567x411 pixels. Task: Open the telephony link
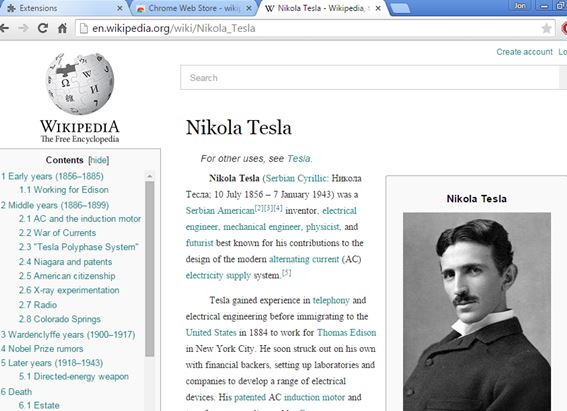tap(331, 300)
